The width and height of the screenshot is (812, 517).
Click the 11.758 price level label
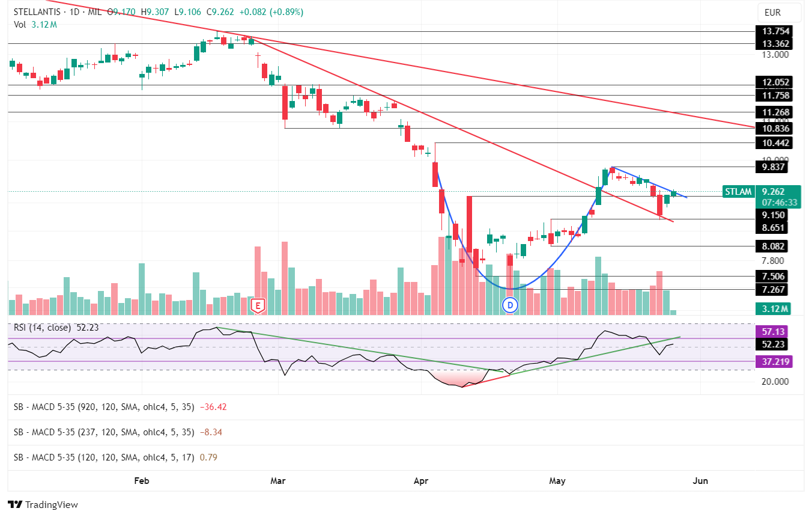775,96
